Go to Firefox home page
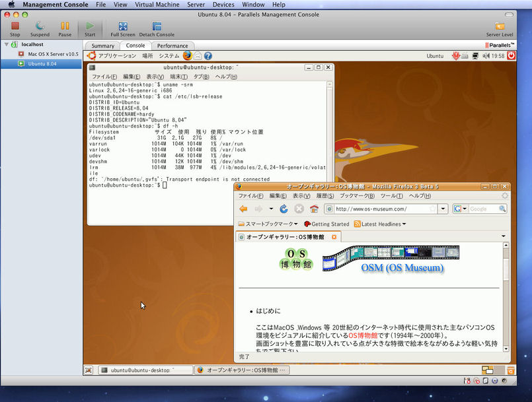This screenshot has width=532, height=402. coord(314,209)
